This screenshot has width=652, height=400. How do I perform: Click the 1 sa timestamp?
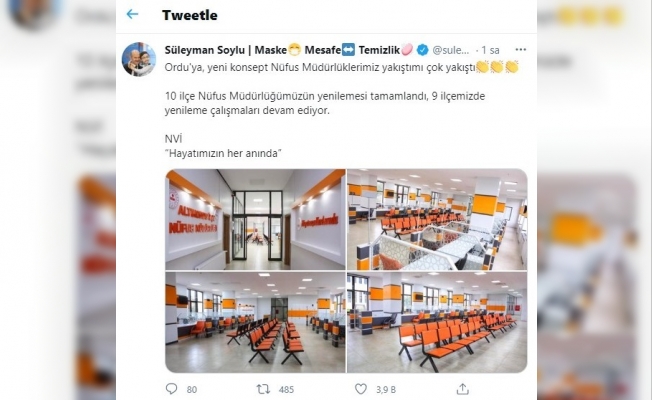(x=490, y=50)
